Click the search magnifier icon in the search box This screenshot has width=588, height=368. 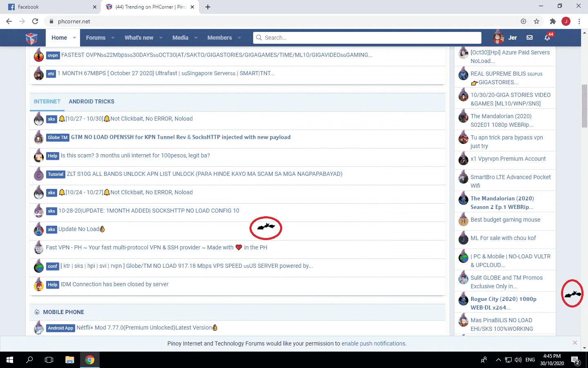(x=259, y=38)
